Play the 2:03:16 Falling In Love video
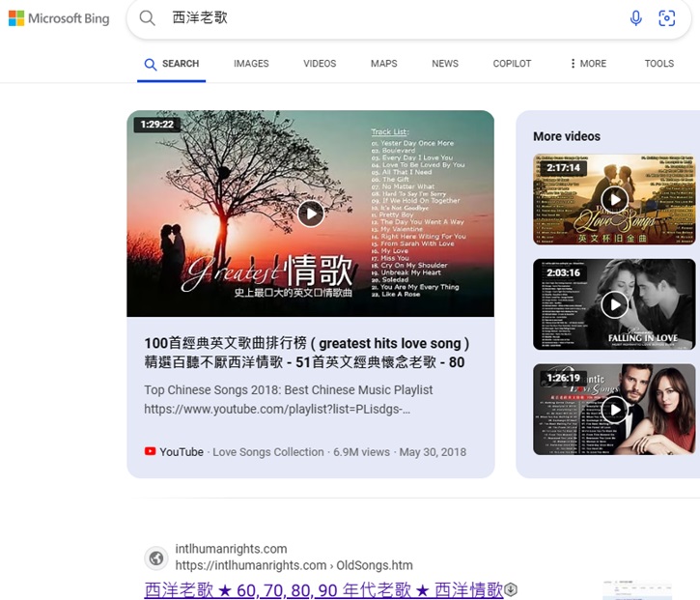The width and height of the screenshot is (700, 600). pyautogui.click(x=614, y=304)
